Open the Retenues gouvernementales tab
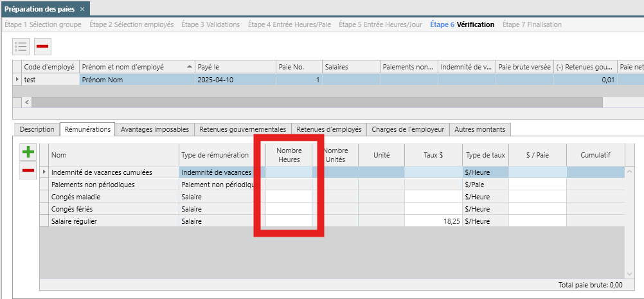 coord(243,129)
